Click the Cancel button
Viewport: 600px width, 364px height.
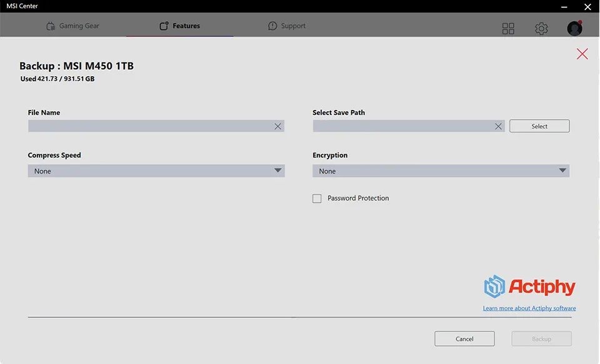464,339
